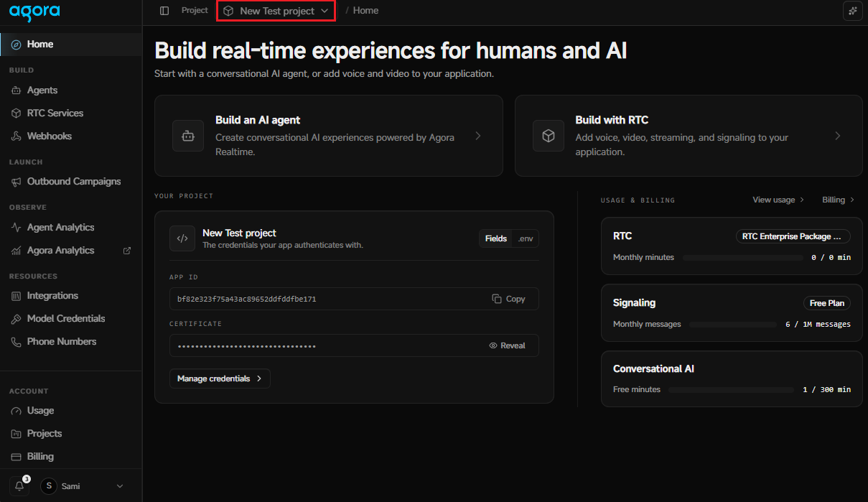Open the Conversational AI usage card
The width and height of the screenshot is (868, 502).
[732, 378]
